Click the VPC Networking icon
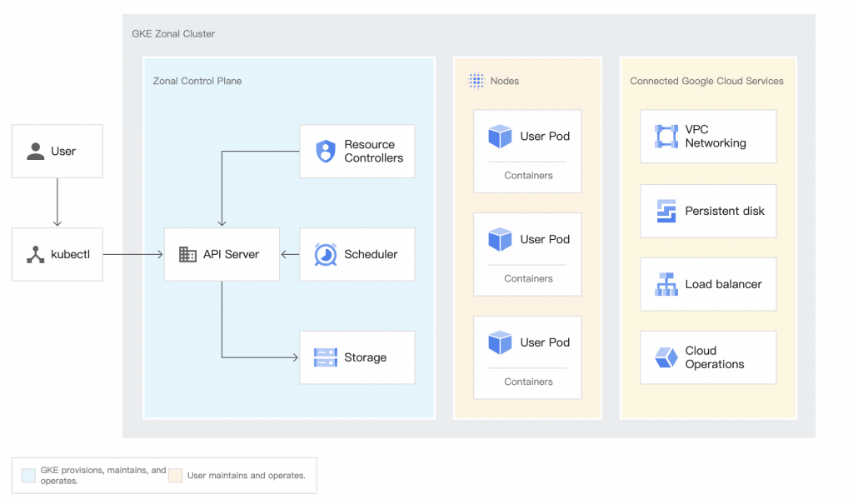The image size is (853, 504). [x=666, y=136]
